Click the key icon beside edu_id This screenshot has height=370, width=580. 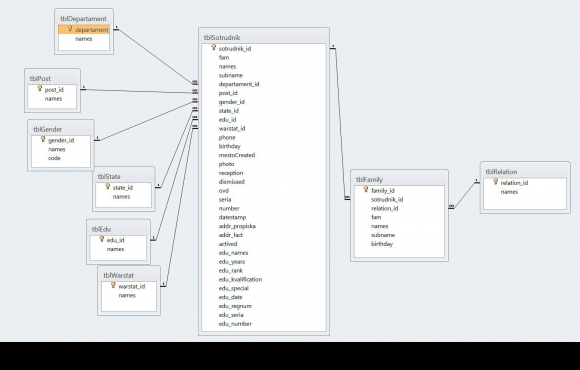click(x=102, y=239)
